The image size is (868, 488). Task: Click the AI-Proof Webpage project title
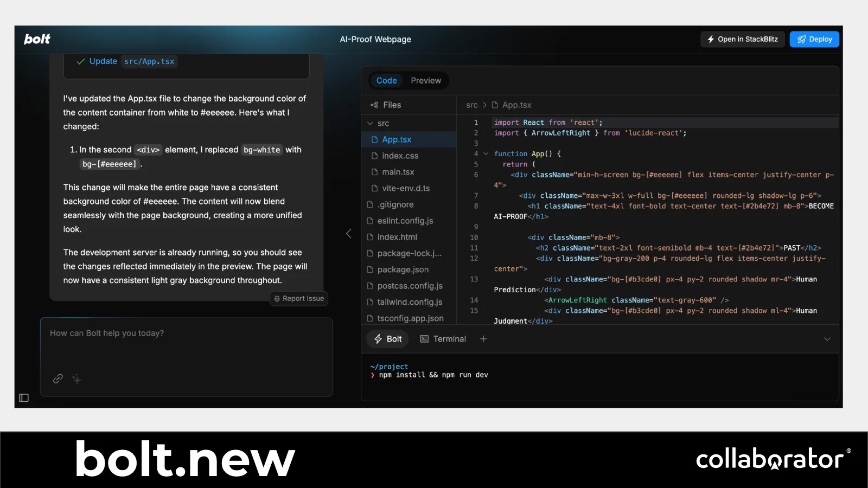click(x=375, y=40)
